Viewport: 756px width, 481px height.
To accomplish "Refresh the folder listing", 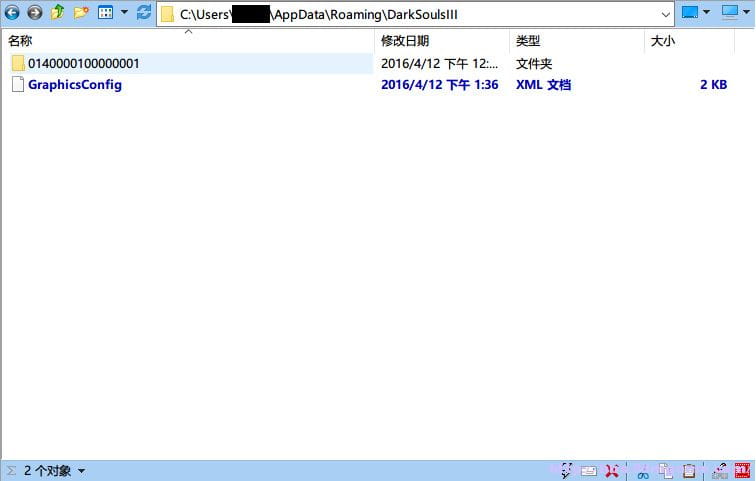I will coord(144,12).
